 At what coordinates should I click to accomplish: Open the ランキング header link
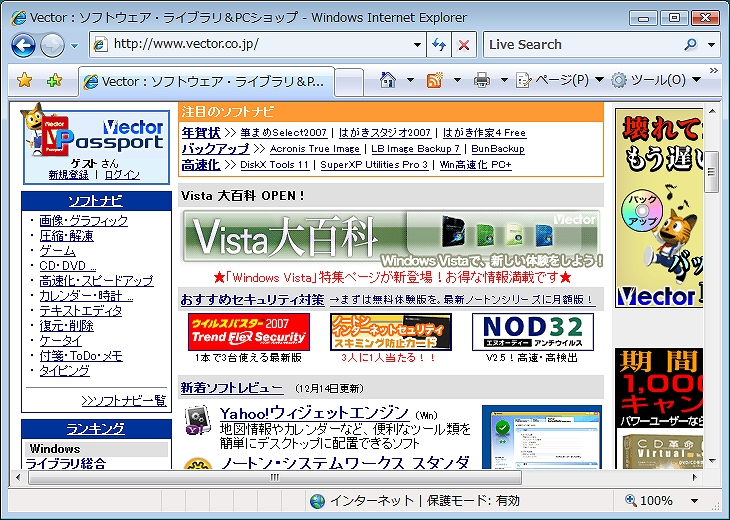[95, 428]
